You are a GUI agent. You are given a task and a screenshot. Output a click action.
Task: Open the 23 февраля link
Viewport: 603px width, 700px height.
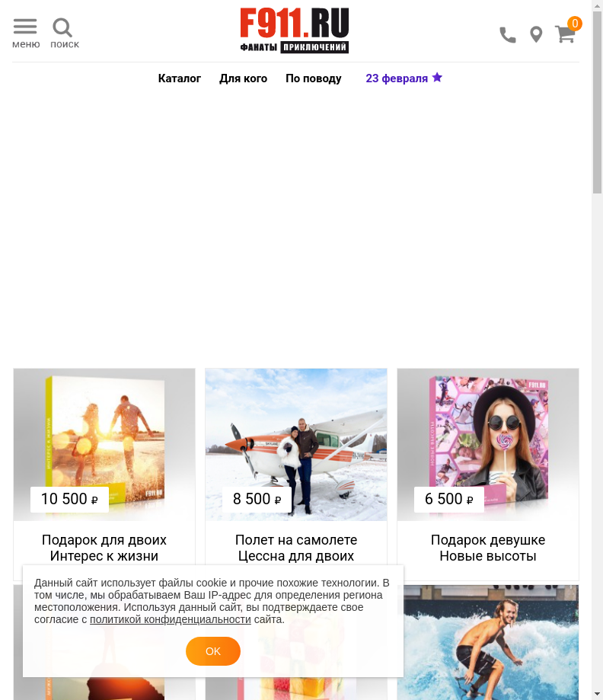point(397,78)
